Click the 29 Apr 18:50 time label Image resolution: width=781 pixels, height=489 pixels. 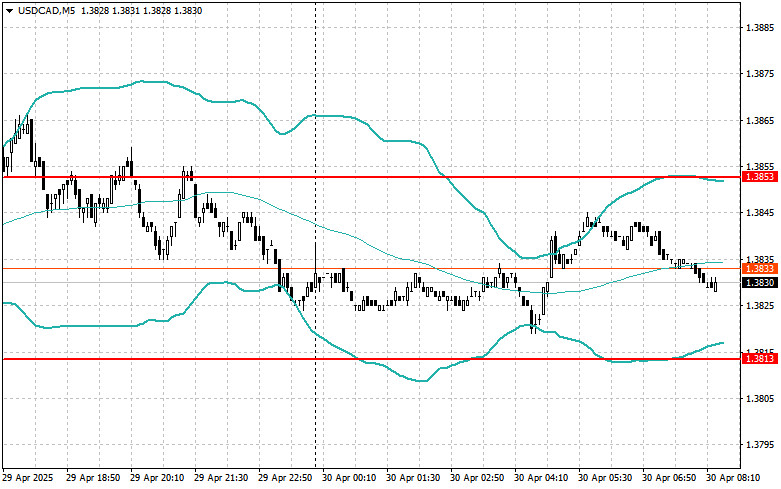93,478
